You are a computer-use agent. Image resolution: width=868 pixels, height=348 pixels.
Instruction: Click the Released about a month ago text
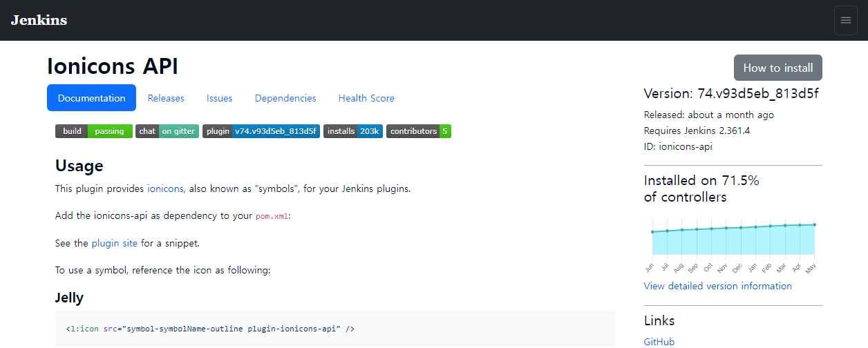point(709,115)
